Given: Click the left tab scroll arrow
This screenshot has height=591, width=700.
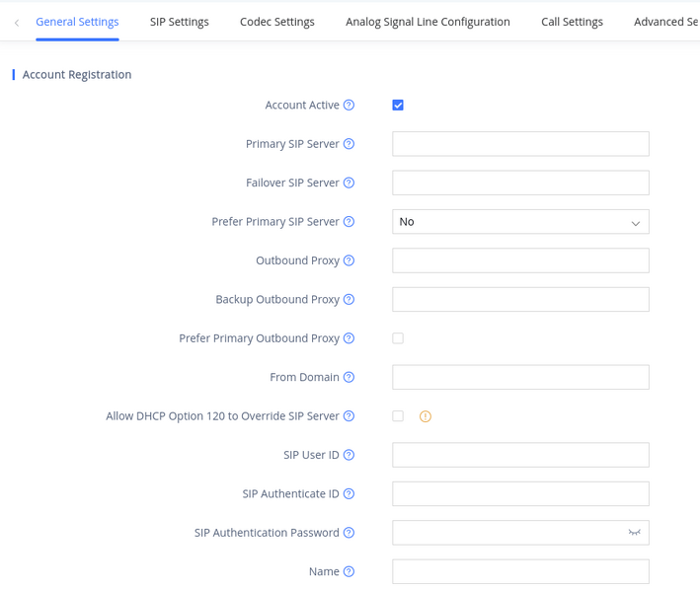Looking at the screenshot, I should coord(17,23).
